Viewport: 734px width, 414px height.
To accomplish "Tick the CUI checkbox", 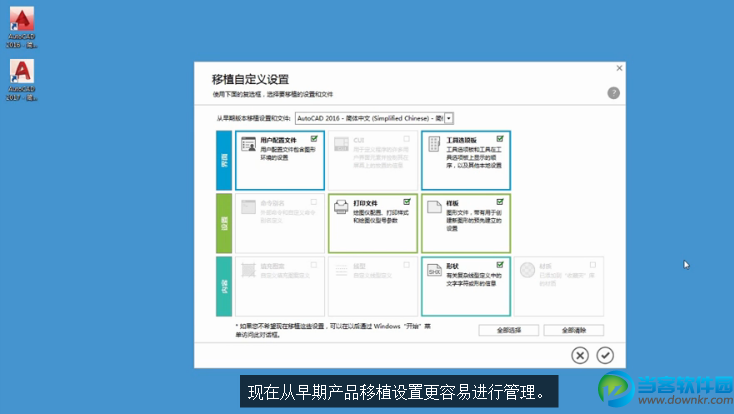I will pyautogui.click(x=407, y=139).
